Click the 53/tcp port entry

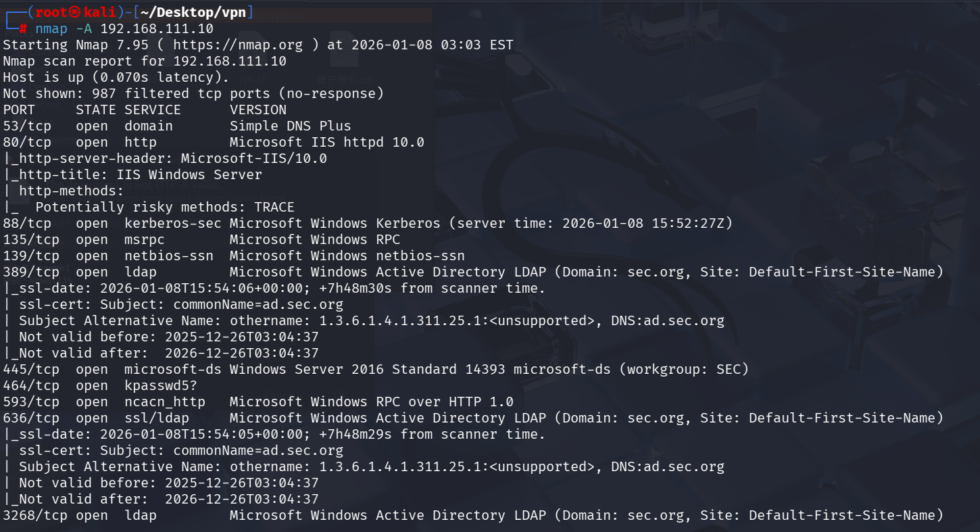click(x=27, y=126)
